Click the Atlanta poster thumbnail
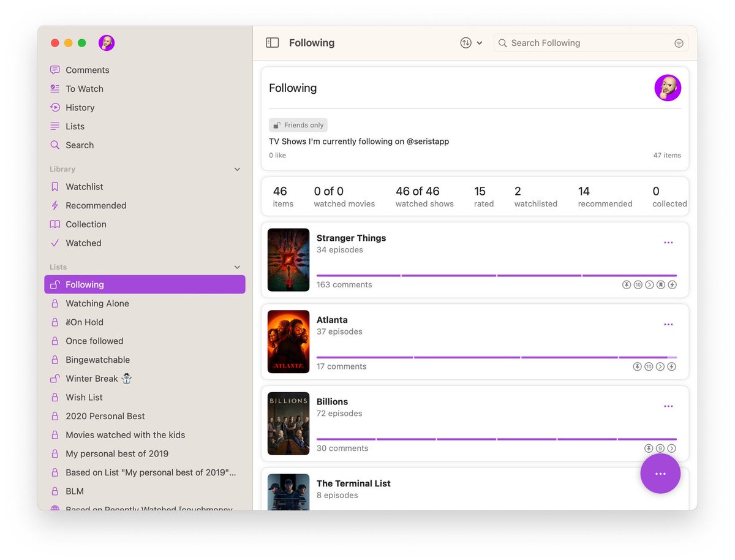Viewport: 735px width, 560px height. [288, 342]
